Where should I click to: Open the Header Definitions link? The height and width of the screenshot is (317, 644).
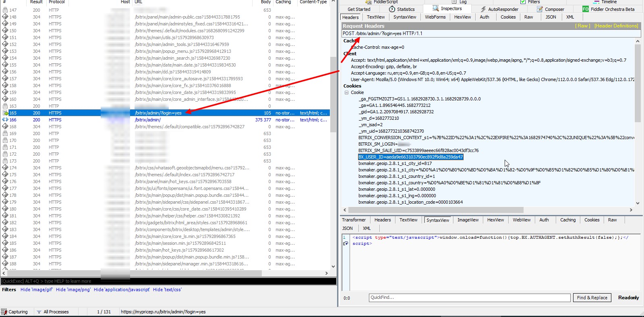[616, 26]
